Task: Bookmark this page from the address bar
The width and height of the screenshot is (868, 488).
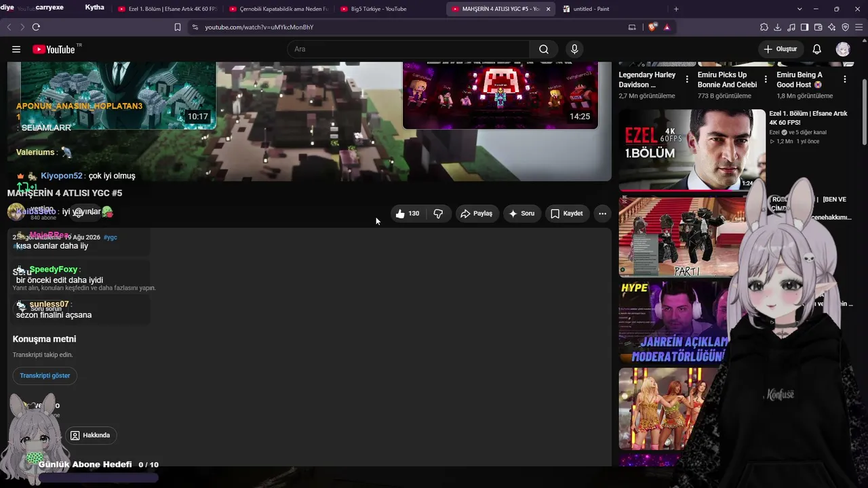Action: point(178,27)
